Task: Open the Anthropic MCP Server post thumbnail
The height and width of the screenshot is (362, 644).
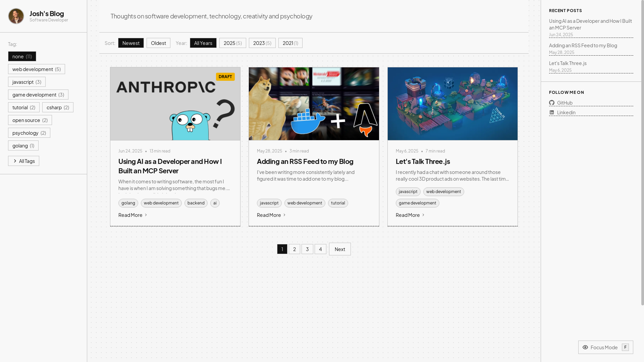Action: (175, 104)
